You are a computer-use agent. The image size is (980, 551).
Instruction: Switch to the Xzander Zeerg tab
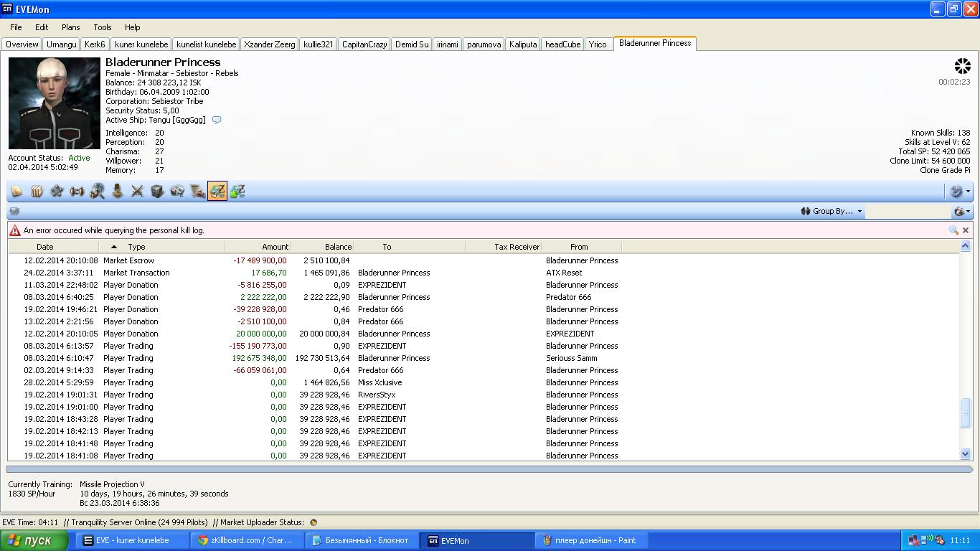tap(269, 44)
